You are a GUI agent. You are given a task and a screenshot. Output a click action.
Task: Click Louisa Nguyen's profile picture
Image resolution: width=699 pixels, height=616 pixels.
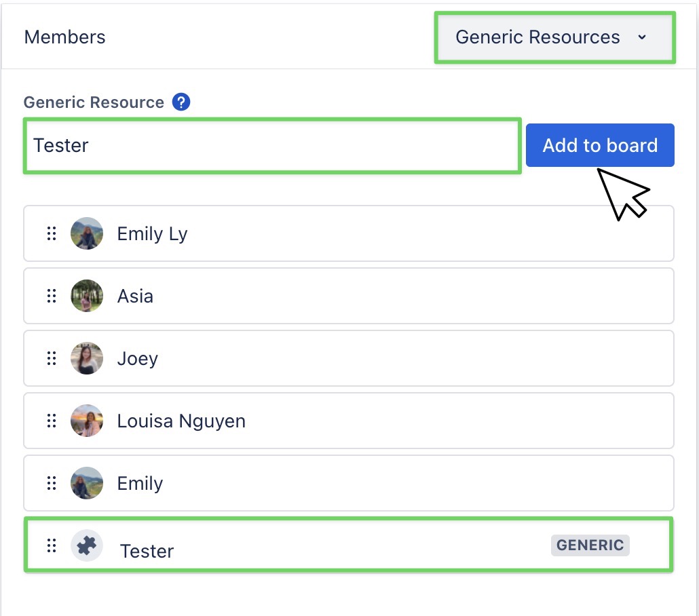pyautogui.click(x=87, y=421)
